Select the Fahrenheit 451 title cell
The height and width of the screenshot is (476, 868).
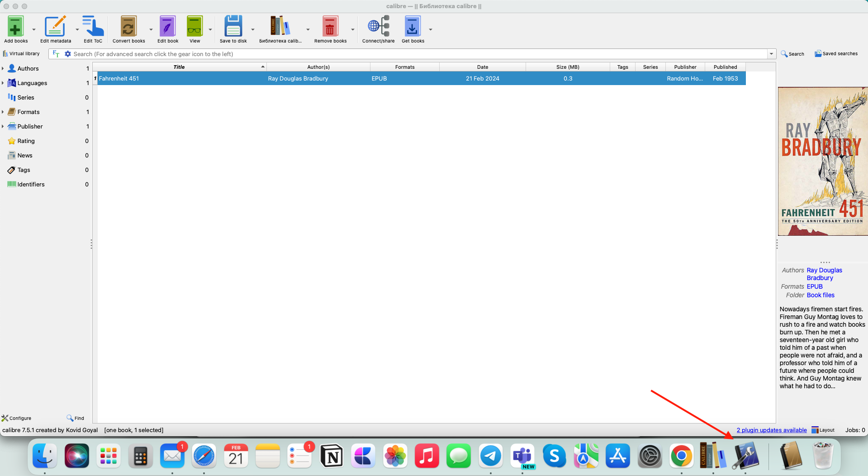(x=182, y=78)
